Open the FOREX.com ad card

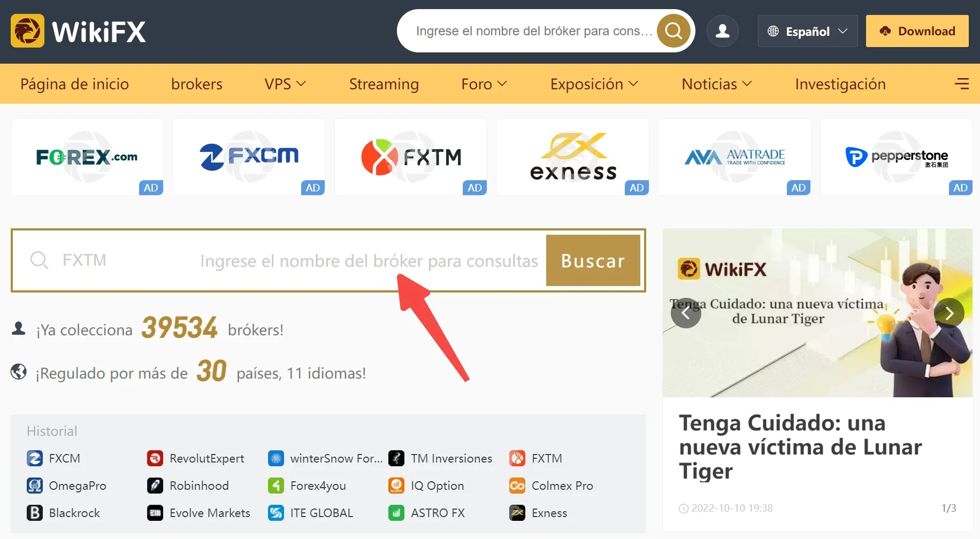click(x=87, y=157)
